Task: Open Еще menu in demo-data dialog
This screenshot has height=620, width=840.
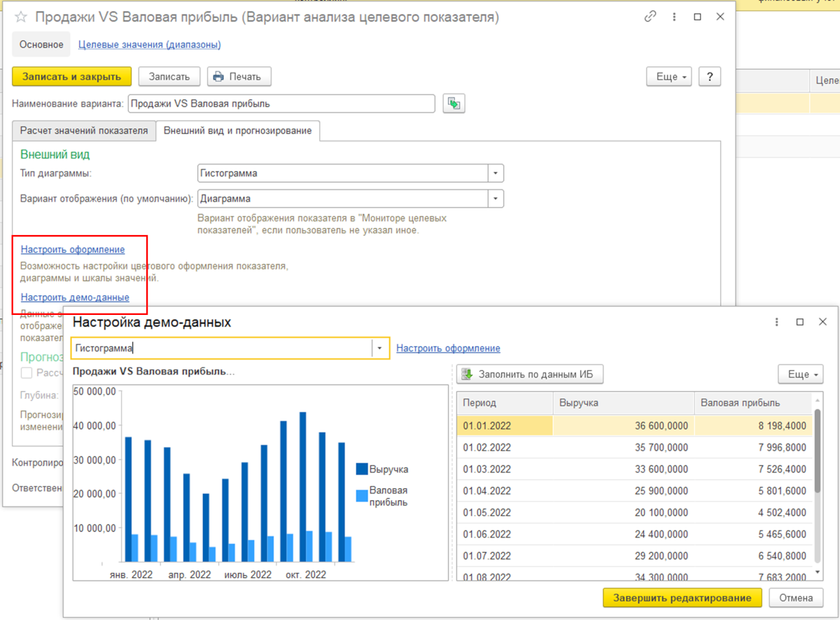Action: click(x=801, y=374)
